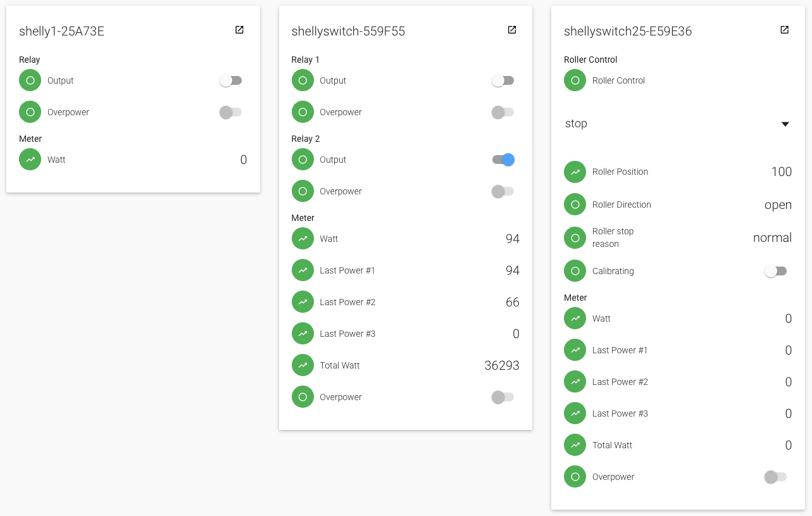Click the Roller stop reason value 'normal'
Viewport: 812px width, 516px height.
(773, 237)
